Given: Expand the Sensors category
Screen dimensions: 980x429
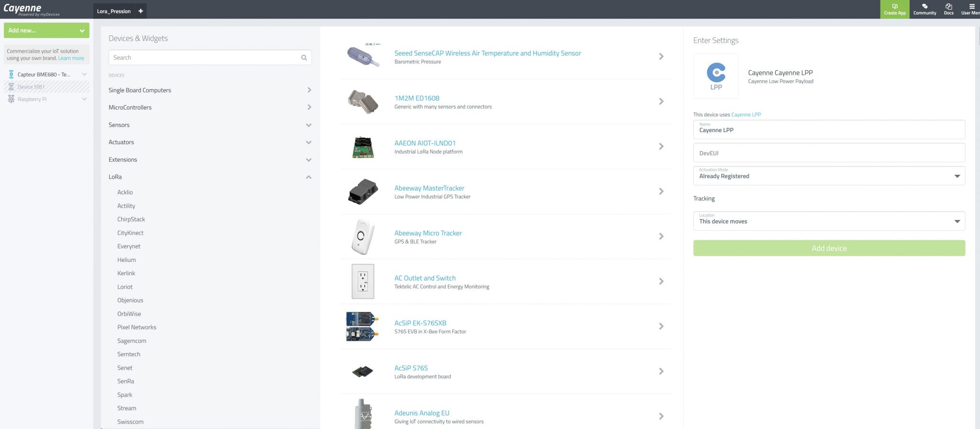Looking at the screenshot, I should (x=309, y=125).
